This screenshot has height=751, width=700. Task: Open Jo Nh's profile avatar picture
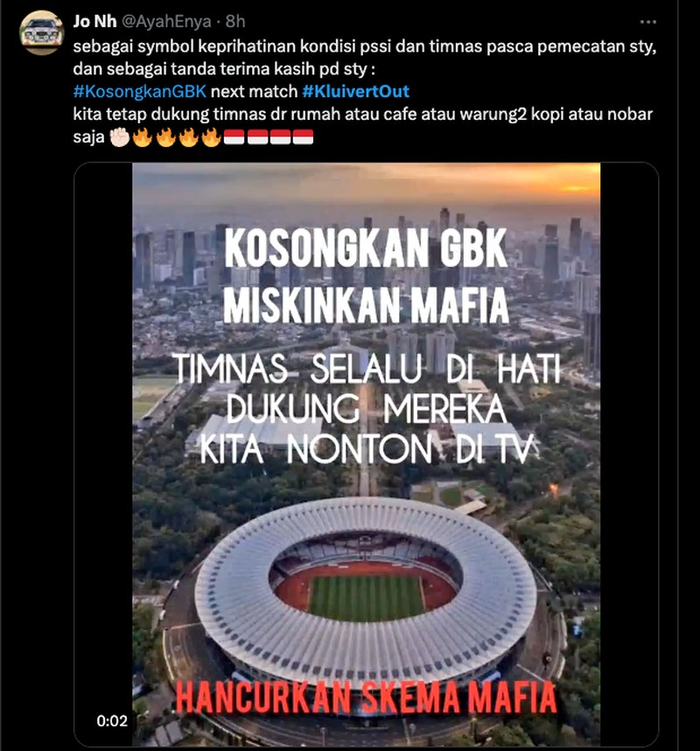coord(42,32)
